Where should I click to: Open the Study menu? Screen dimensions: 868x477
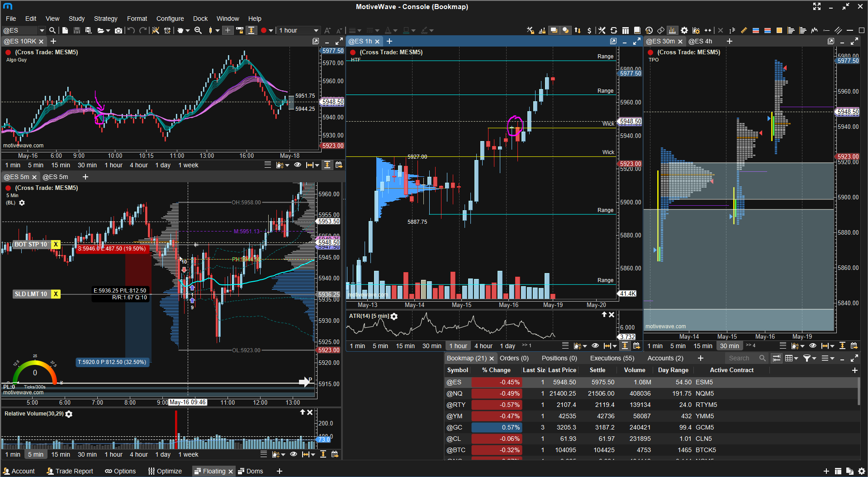[76, 19]
